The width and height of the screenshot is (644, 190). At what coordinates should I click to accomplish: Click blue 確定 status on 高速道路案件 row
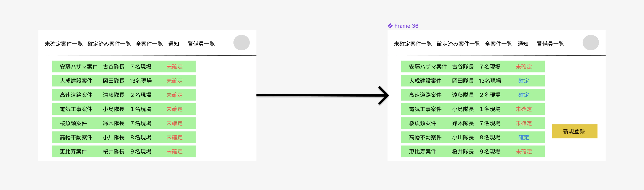coord(524,95)
